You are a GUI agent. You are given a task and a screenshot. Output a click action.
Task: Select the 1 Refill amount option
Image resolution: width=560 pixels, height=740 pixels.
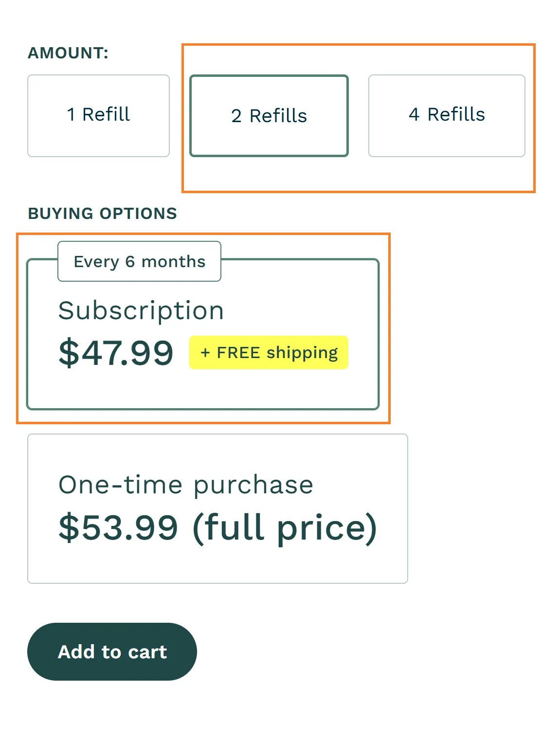tap(98, 114)
